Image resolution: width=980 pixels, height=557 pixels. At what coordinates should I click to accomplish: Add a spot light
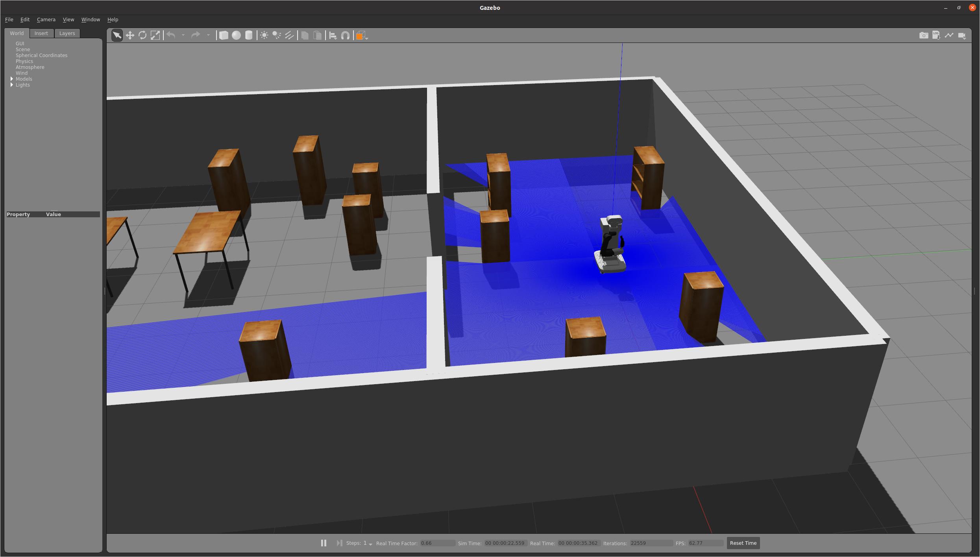[x=277, y=35]
